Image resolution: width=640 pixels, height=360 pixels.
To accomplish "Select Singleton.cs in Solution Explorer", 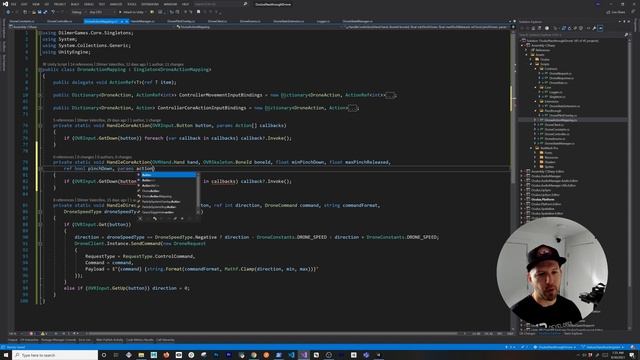I will (557, 97).
